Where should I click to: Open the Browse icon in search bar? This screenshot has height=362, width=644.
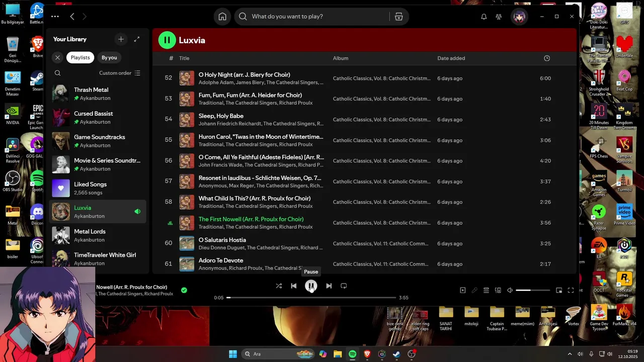(x=398, y=17)
